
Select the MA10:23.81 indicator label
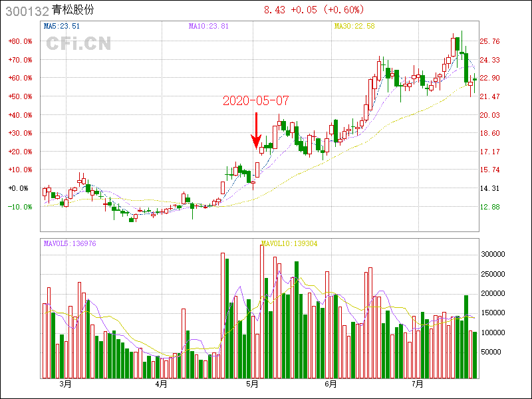click(x=209, y=27)
